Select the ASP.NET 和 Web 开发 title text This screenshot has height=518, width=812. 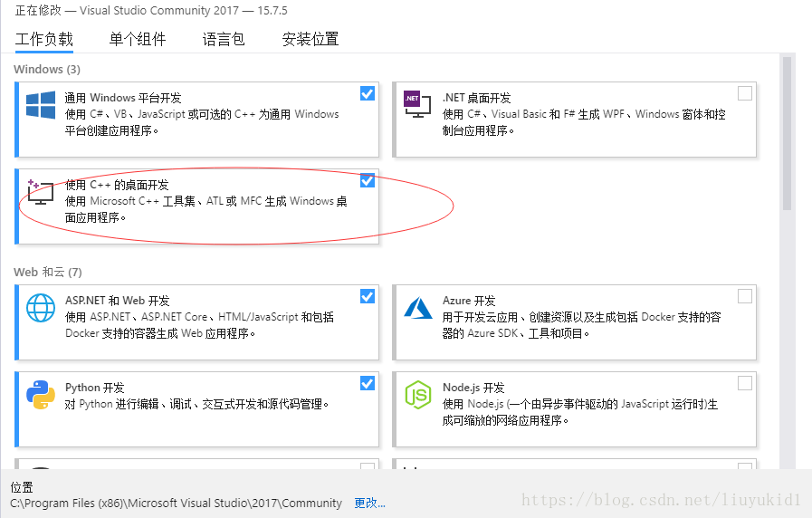point(117,301)
